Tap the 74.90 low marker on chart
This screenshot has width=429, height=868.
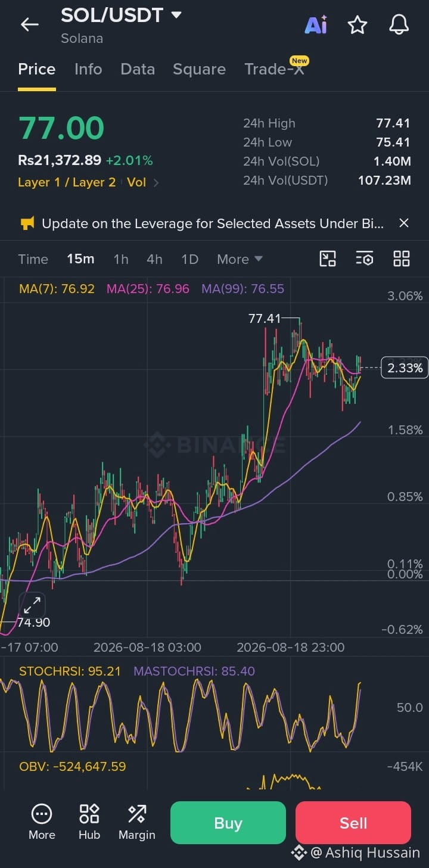coord(33,623)
